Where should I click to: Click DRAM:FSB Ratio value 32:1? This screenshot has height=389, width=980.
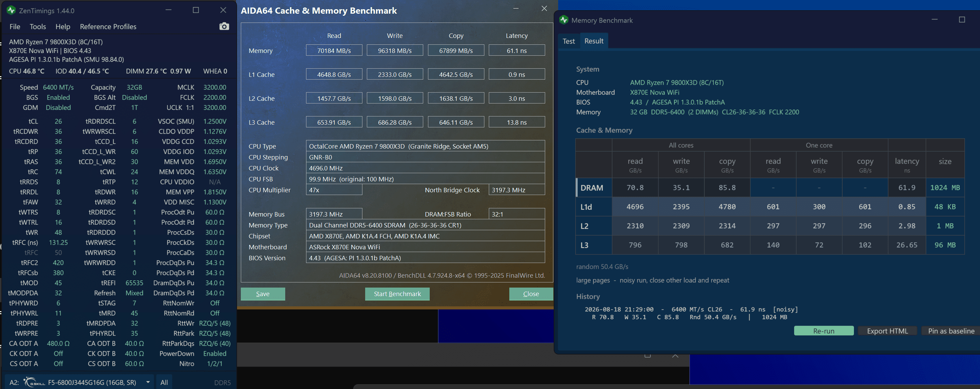tap(516, 214)
